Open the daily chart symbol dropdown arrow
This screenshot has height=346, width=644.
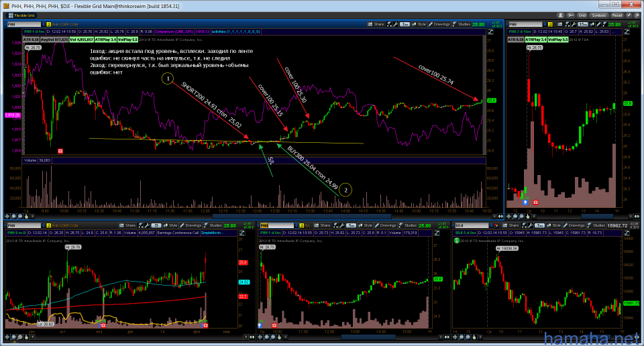[x=44, y=225]
